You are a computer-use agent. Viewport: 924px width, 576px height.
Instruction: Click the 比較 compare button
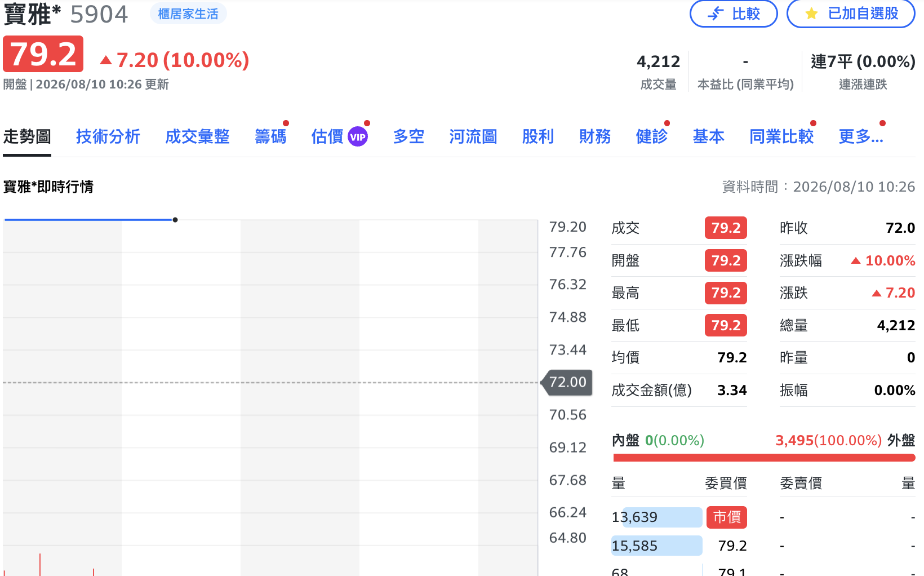coord(734,14)
